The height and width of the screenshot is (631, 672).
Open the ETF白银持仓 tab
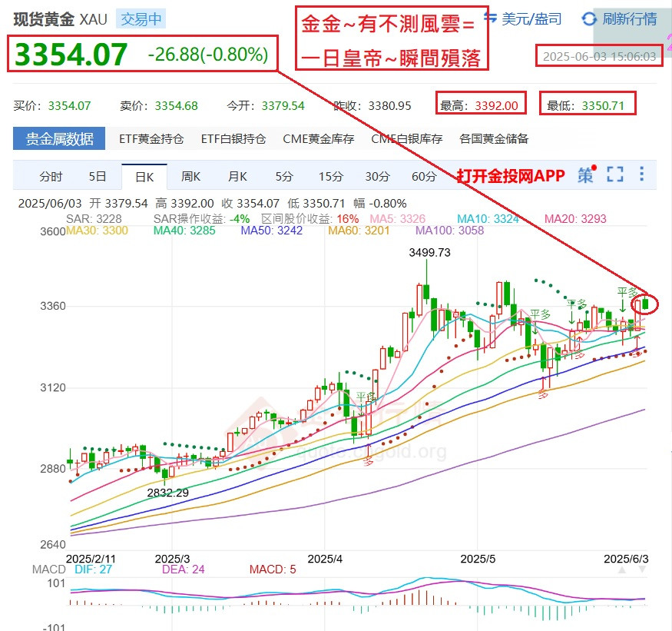click(233, 138)
